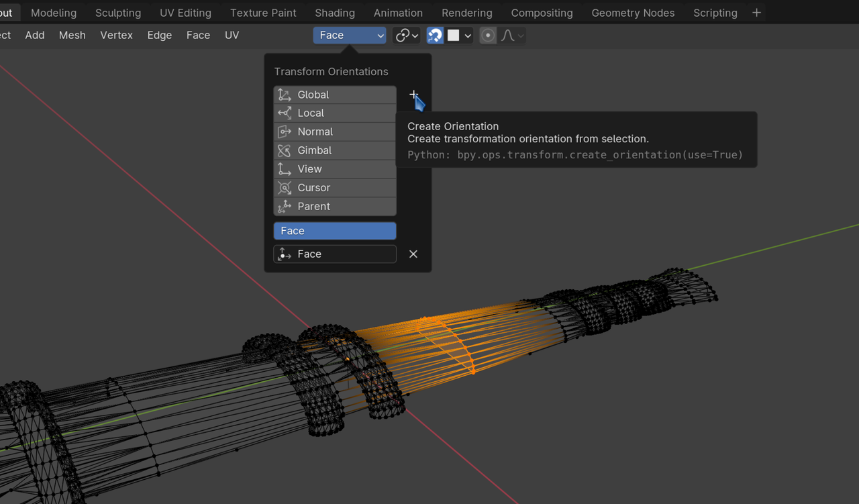Click the Face orientation name field
The height and width of the screenshot is (504, 859).
pos(342,254)
